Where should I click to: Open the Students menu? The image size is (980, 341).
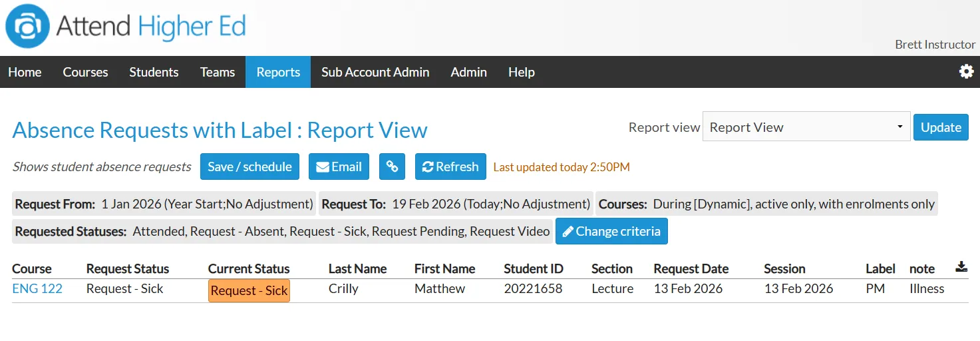pyautogui.click(x=154, y=72)
